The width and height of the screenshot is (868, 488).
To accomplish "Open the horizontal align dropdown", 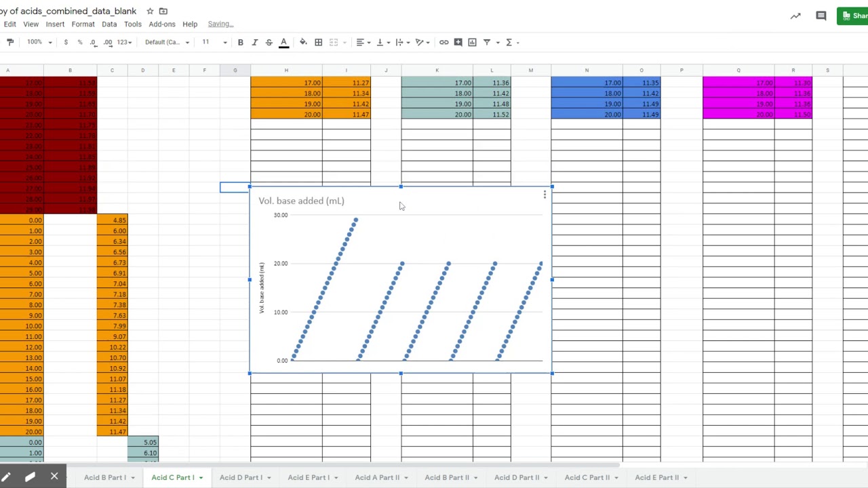I will coord(363,42).
